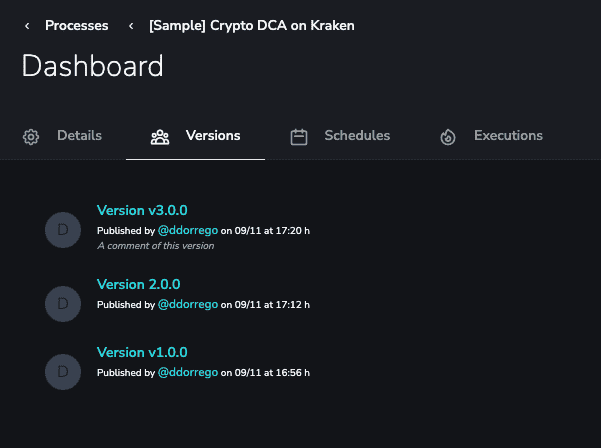This screenshot has height=448, width=601.
Task: Click @ddorrego in the v1.0.0 entry
Action: [x=188, y=372]
